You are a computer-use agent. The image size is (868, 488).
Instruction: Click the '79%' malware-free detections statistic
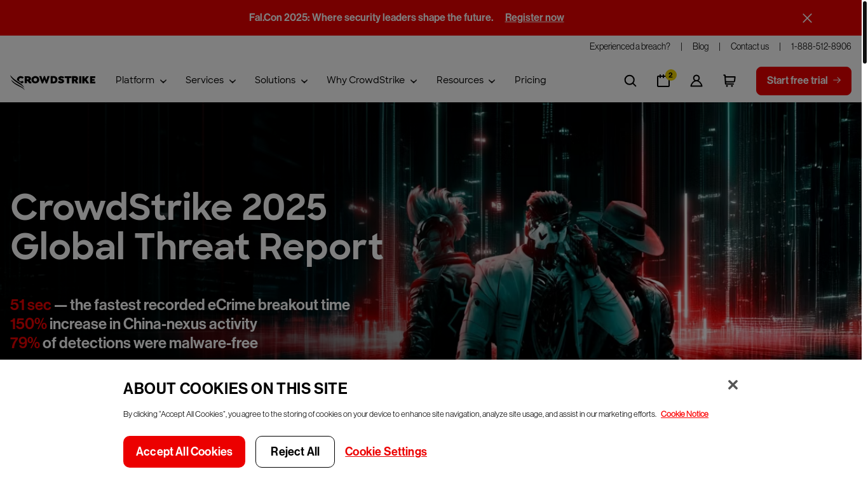click(25, 343)
